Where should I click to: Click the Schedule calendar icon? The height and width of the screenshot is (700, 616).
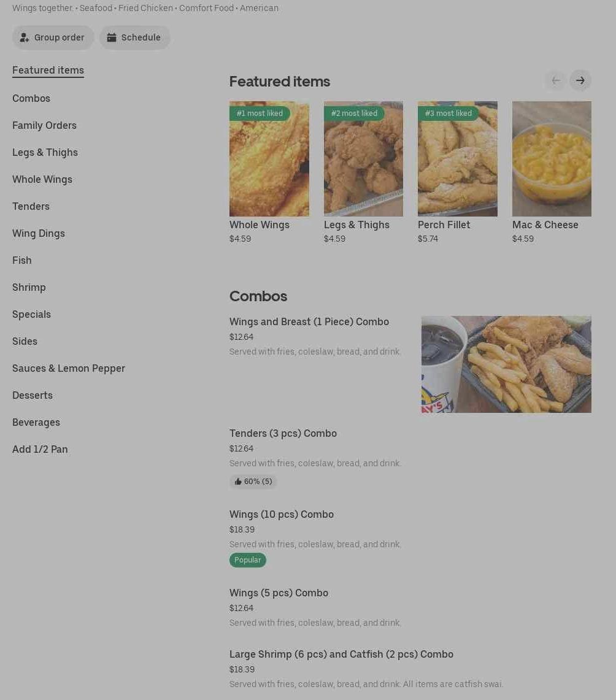[112, 37]
